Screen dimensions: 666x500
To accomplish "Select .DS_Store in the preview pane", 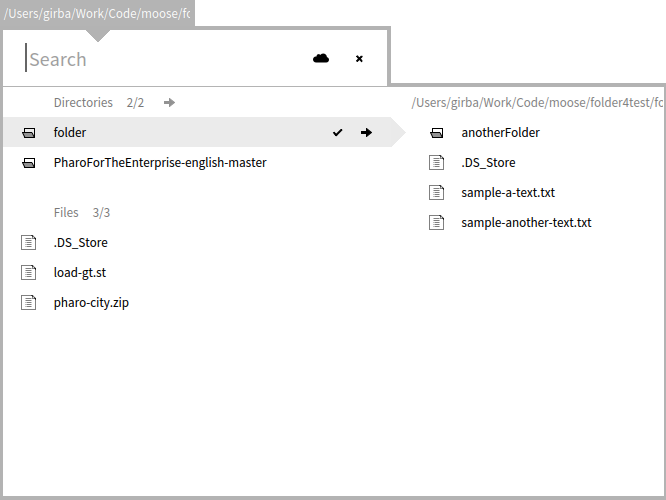I will [488, 163].
